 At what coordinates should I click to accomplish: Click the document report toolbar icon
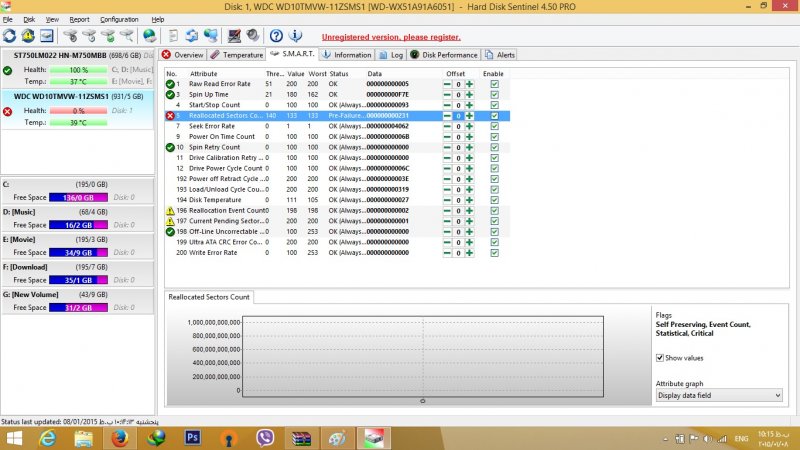tap(173, 36)
